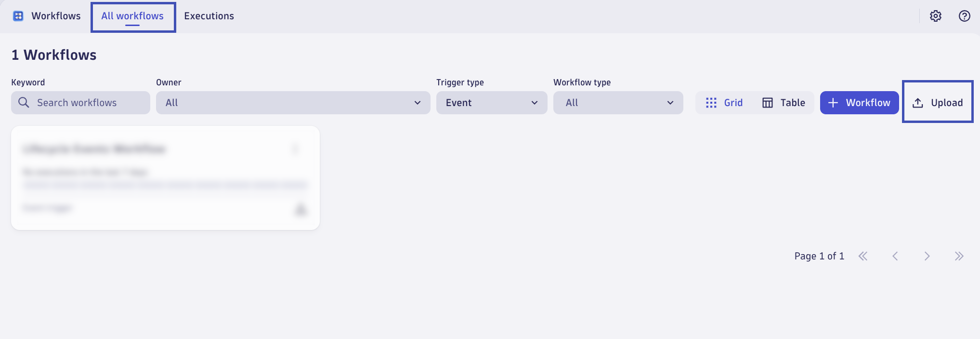Open the Owner dropdown

[293, 103]
